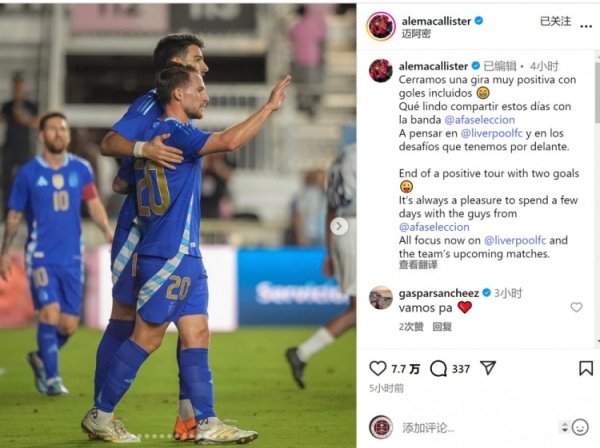
Task: Click the comment box stepper arrows
Action: click(564, 427)
